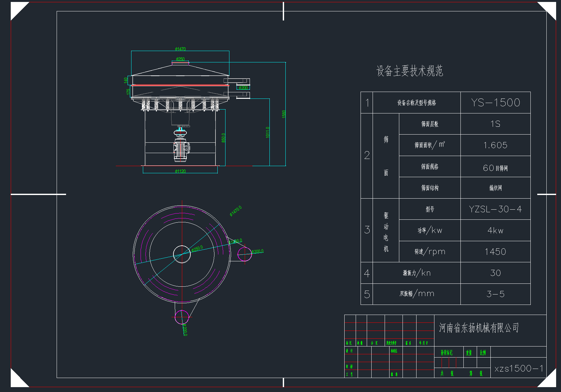Click the 1450 rpm value cell
Viewport: 561px width, 392px height.
[495, 252]
